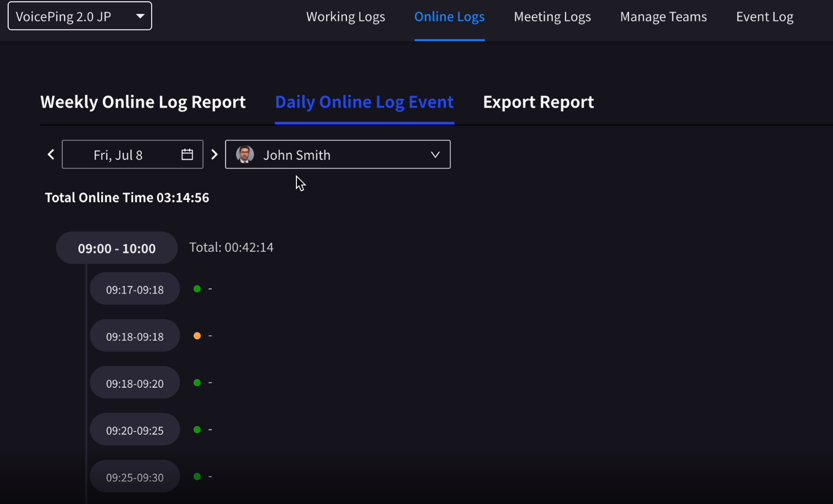Open the Meeting Logs menu

(552, 17)
